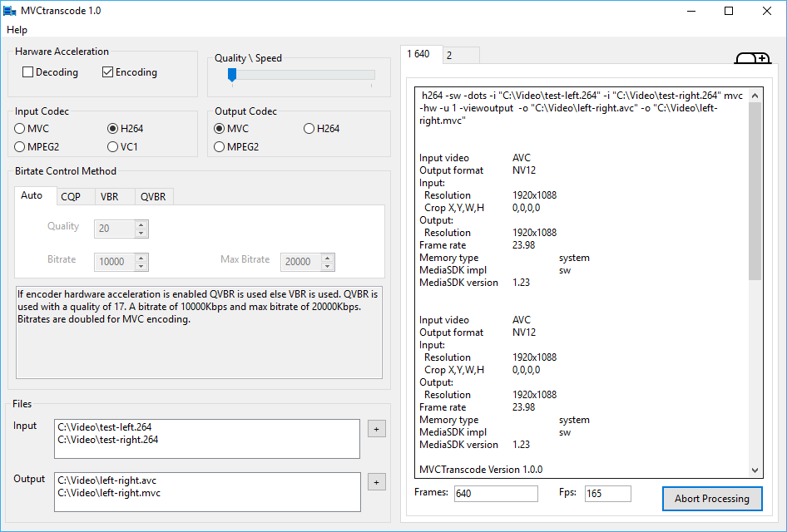The image size is (787, 532).
Task: Maximize the MVCtranscode window
Action: pyautogui.click(x=729, y=11)
